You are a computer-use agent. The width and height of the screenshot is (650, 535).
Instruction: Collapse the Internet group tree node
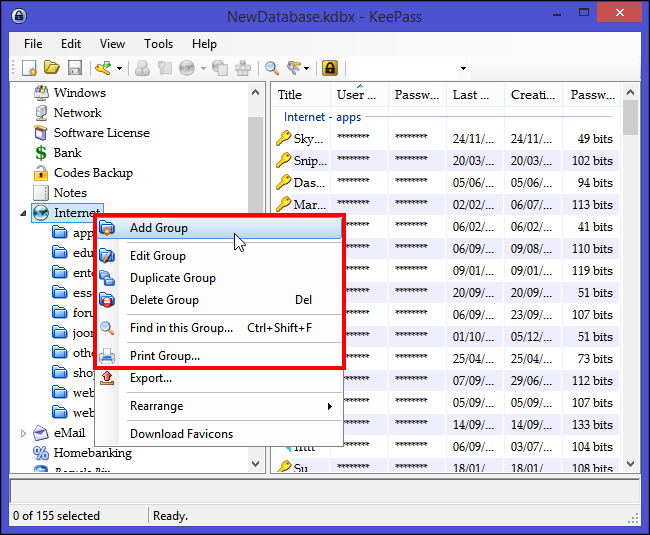(x=24, y=213)
